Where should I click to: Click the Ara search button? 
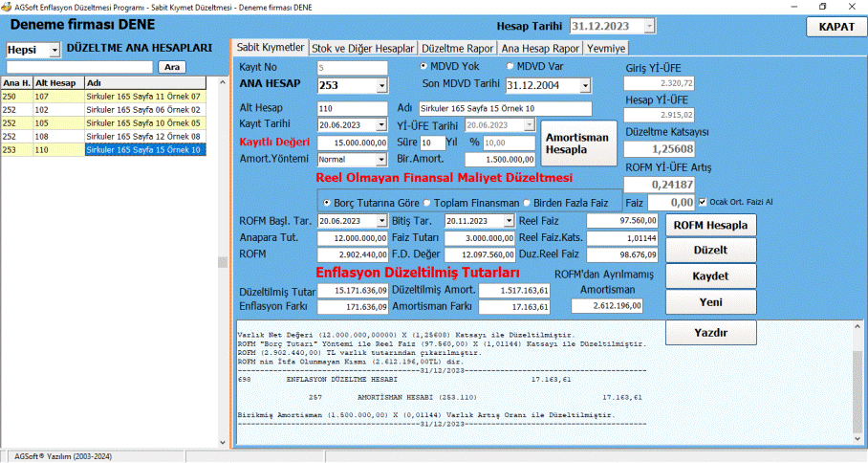click(x=172, y=67)
